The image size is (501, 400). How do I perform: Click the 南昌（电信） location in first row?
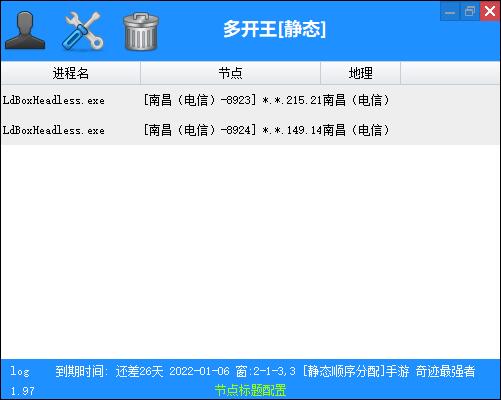(x=356, y=100)
